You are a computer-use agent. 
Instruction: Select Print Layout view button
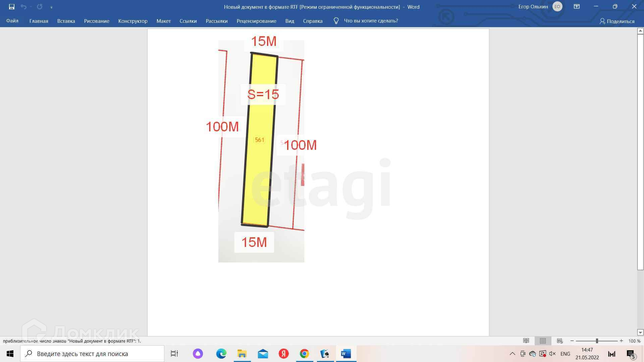tap(543, 341)
